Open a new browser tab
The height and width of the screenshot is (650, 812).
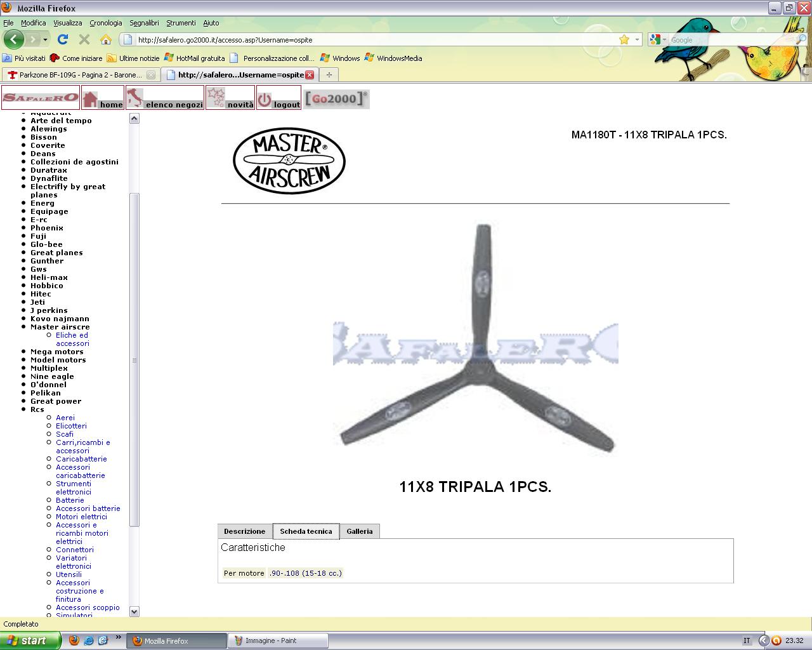tap(329, 75)
